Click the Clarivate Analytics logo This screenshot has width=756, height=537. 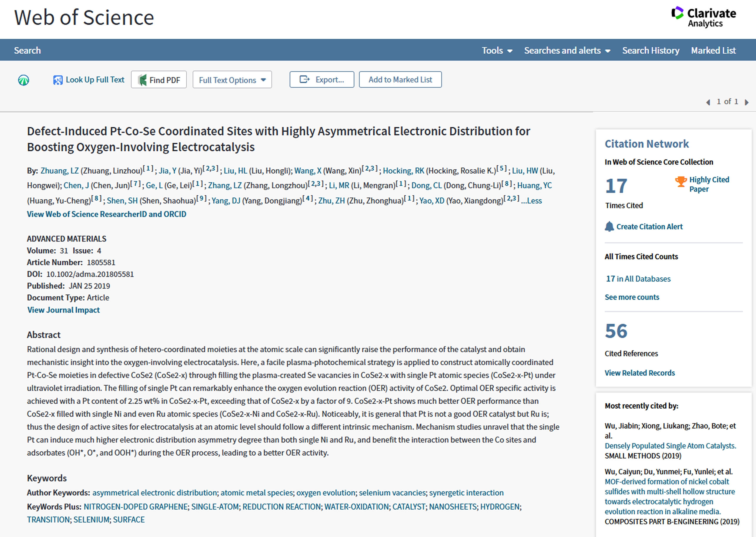click(704, 17)
